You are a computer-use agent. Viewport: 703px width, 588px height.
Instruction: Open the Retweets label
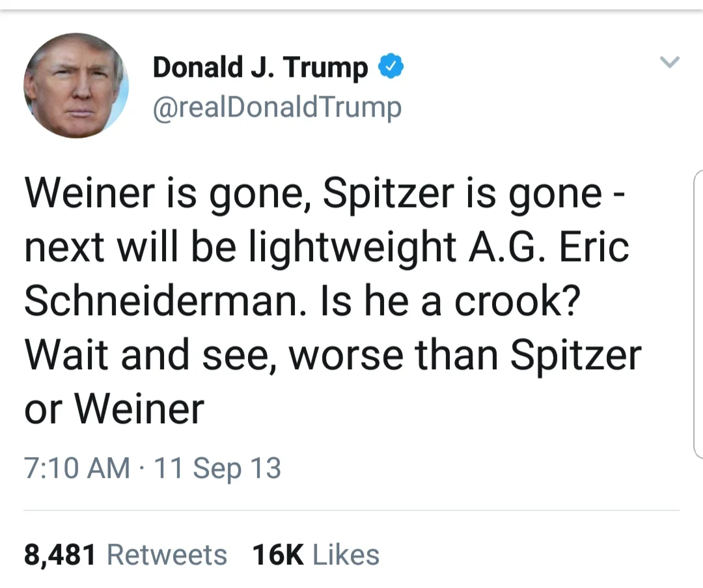(167, 555)
